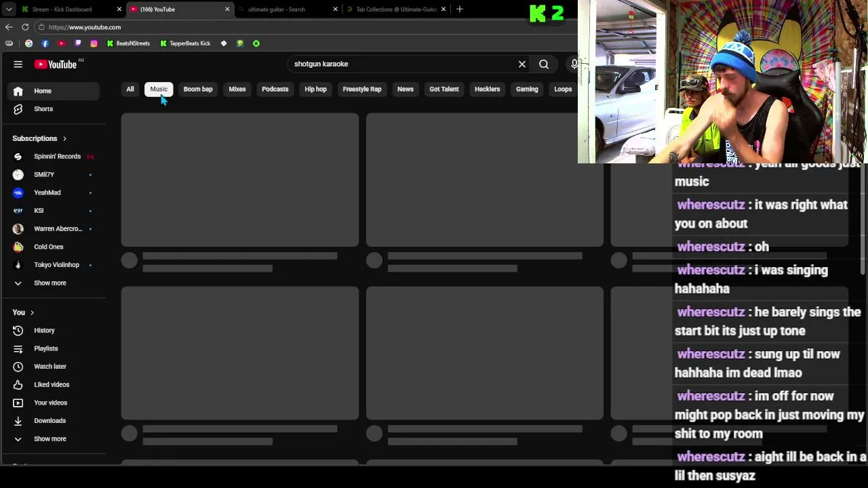This screenshot has width=868, height=488.
Task: Open the Warren Abercro... channel subscription
Action: [53, 229]
